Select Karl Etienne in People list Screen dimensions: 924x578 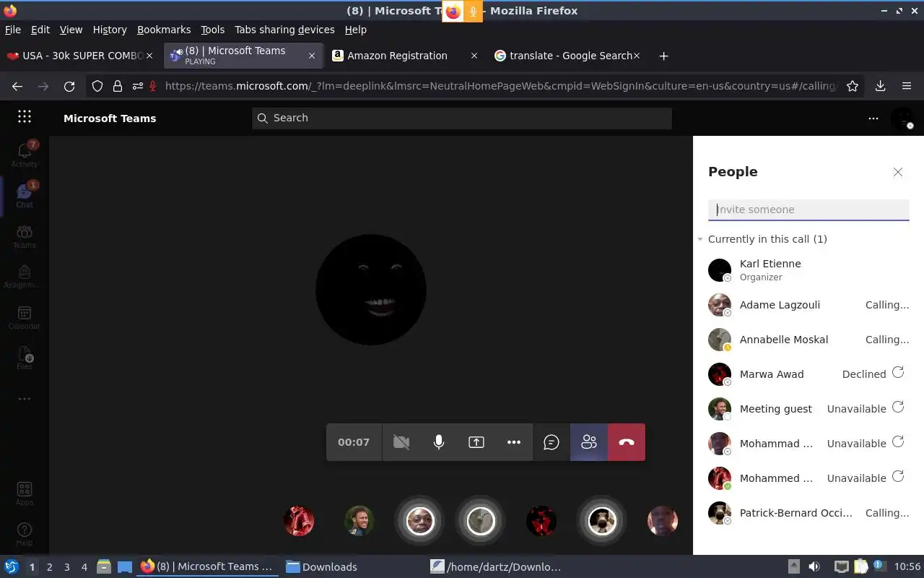pos(808,270)
